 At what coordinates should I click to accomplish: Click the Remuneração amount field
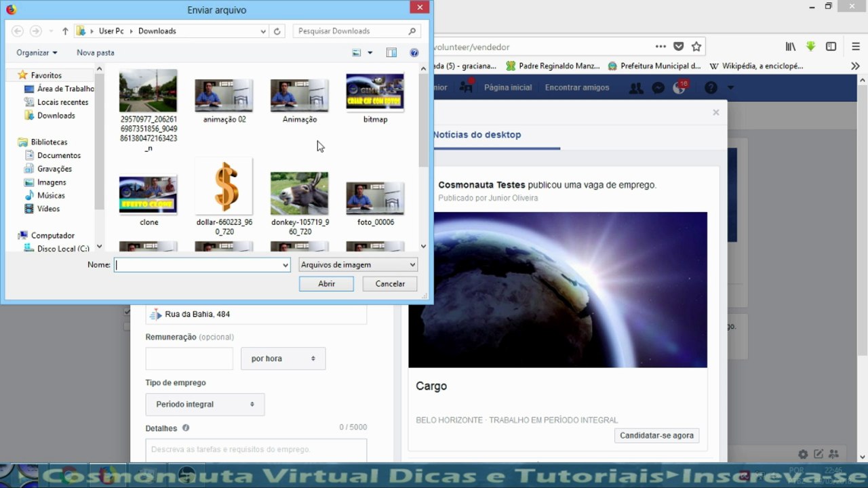[189, 359]
